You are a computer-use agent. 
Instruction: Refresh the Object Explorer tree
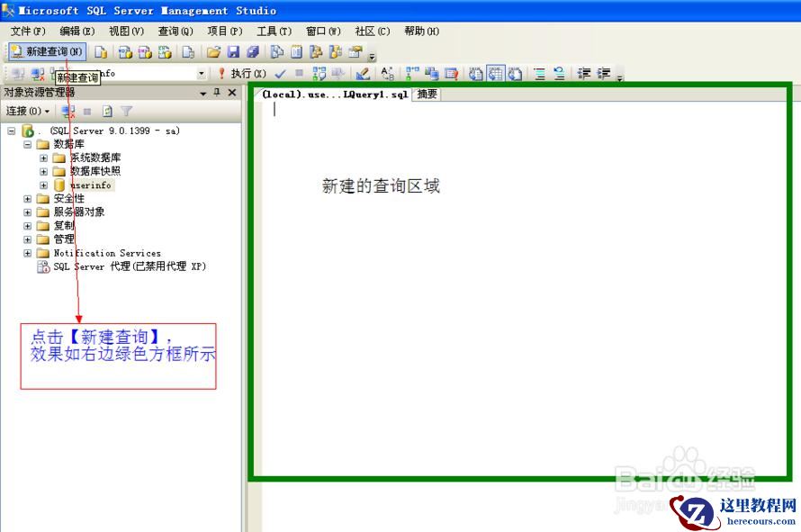point(107,112)
